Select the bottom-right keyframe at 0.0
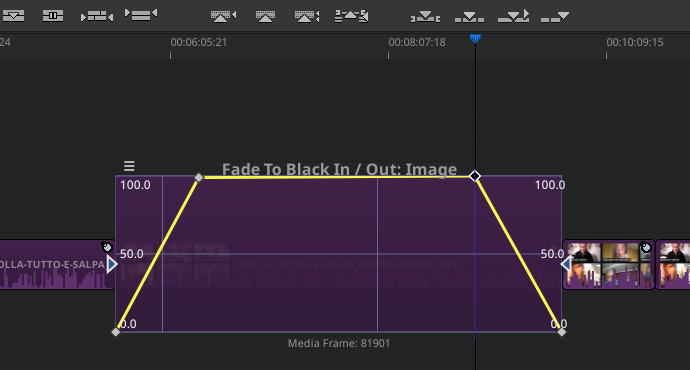Viewport: 690px width, 370px height. tap(562, 332)
